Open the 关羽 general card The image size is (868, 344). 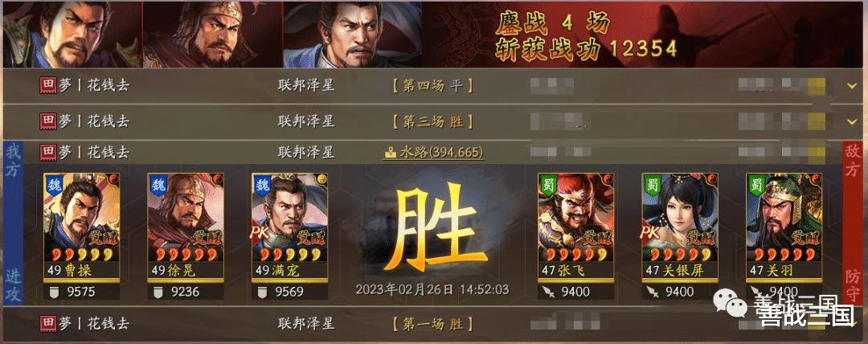[784, 227]
